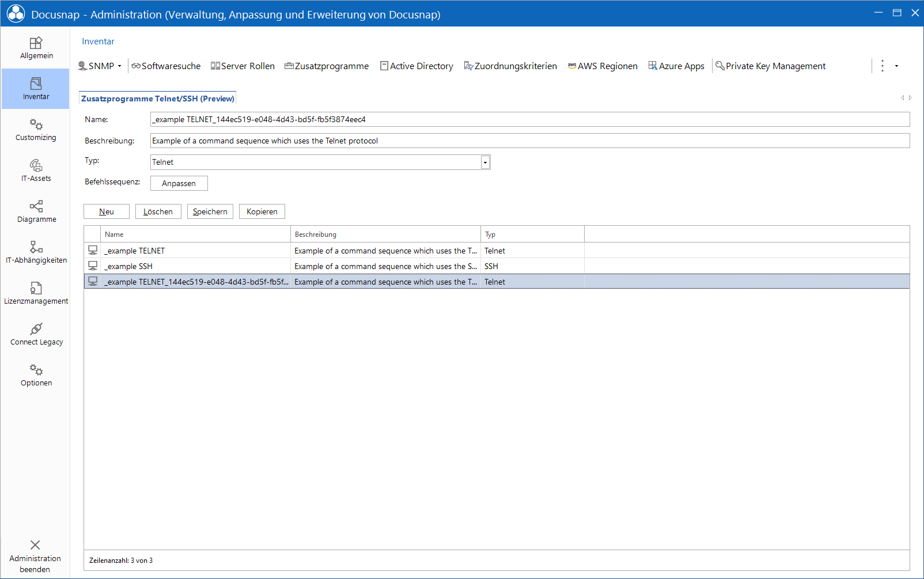Open Optionen settings in sidebar
This screenshot has height=579, width=924.
pyautogui.click(x=36, y=375)
